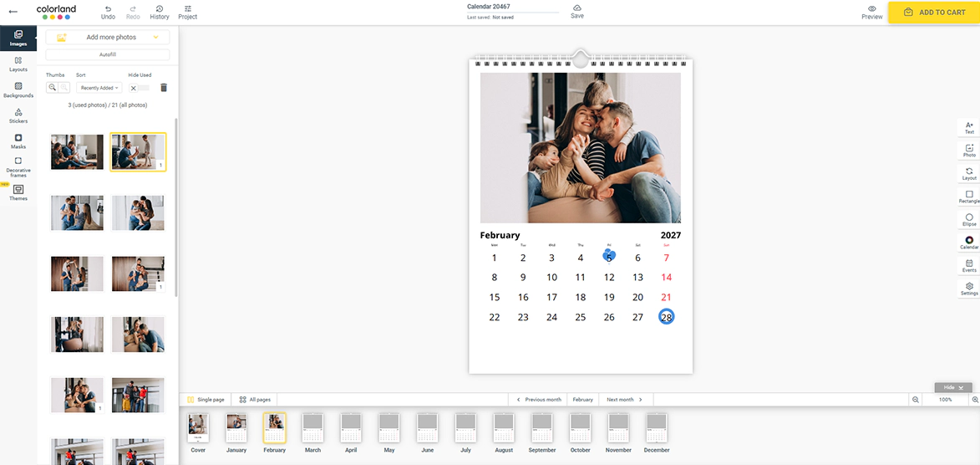The width and height of the screenshot is (980, 465).
Task: Switch to Single page view
Action: (x=206, y=399)
